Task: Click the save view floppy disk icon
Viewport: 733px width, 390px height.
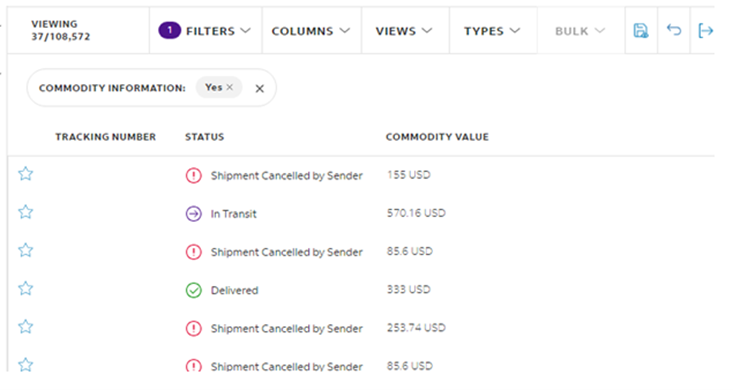Action: (640, 31)
